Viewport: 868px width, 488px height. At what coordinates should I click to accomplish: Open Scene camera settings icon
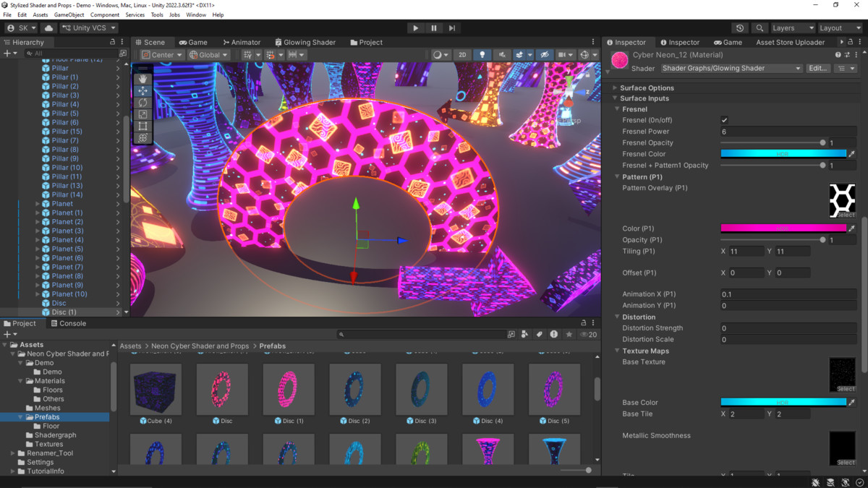tap(565, 55)
